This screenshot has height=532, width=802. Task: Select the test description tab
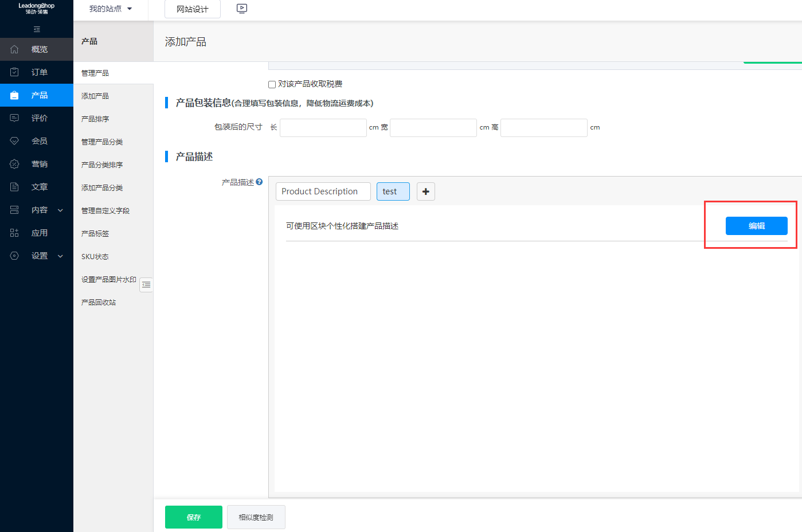click(x=393, y=191)
